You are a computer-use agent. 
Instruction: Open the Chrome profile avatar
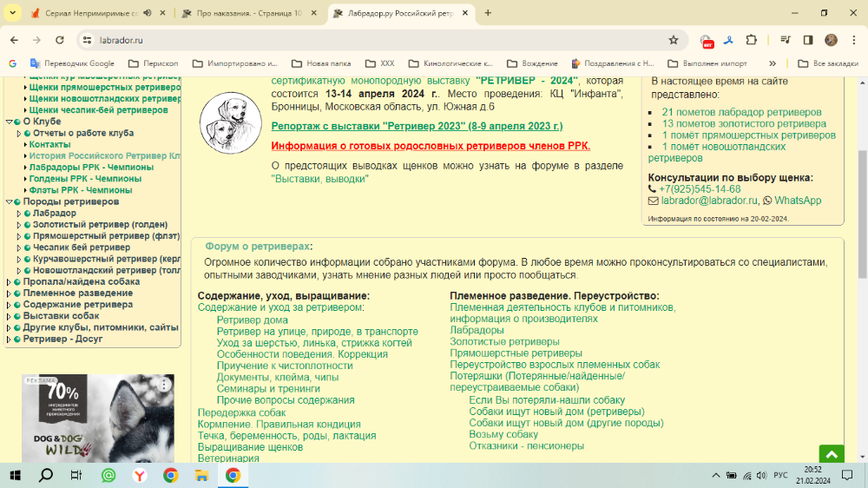(831, 40)
